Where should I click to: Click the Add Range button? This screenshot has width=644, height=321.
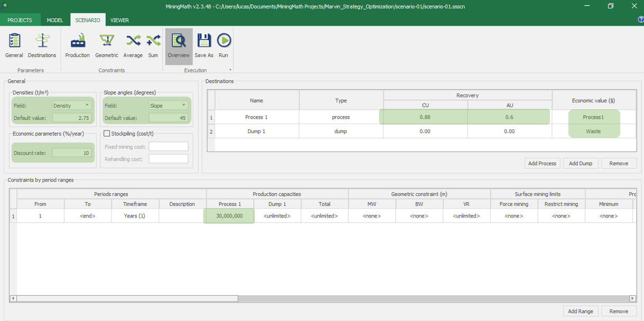pyautogui.click(x=580, y=311)
